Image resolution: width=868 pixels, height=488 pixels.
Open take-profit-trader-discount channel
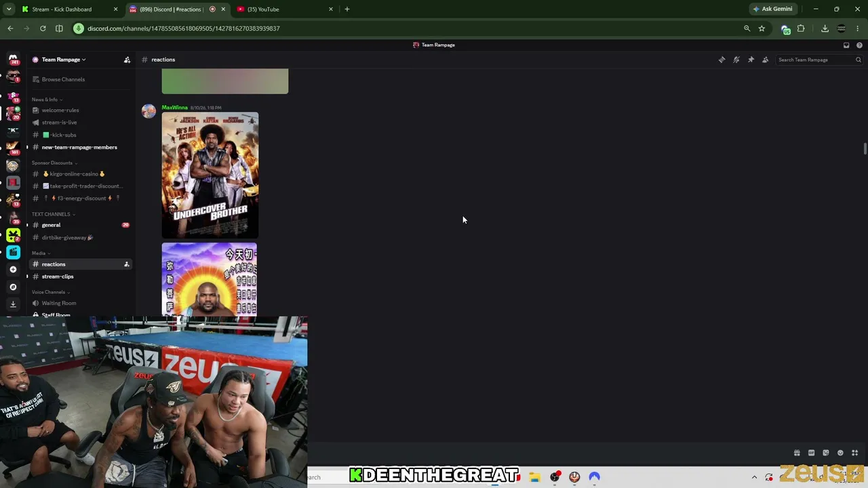(80, 186)
